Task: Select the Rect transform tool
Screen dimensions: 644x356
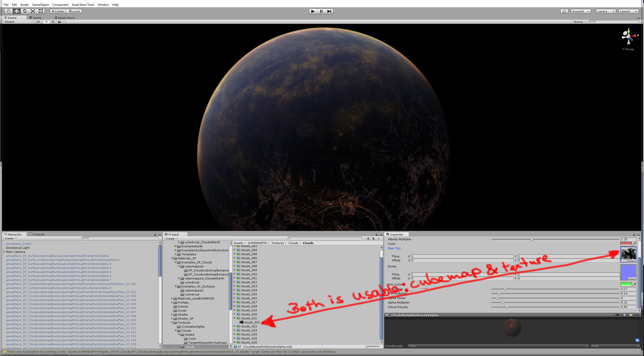Action: coord(41,11)
